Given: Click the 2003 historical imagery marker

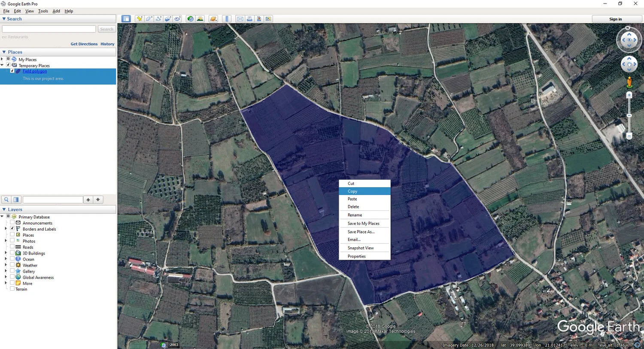Looking at the screenshot, I should (x=174, y=345).
